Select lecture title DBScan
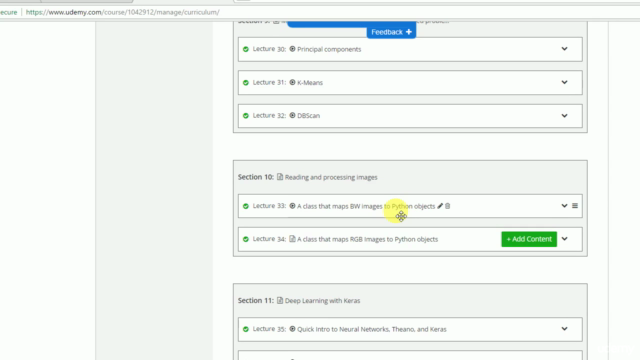This screenshot has width=640, height=360. (309, 116)
